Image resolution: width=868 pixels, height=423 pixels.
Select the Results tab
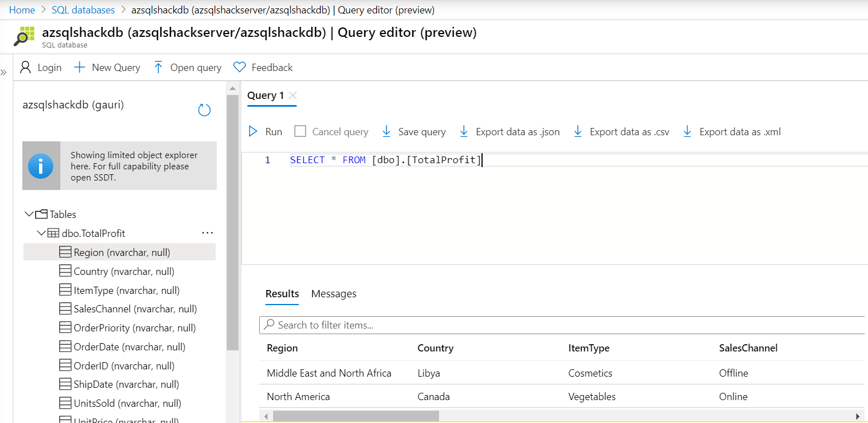pos(282,293)
